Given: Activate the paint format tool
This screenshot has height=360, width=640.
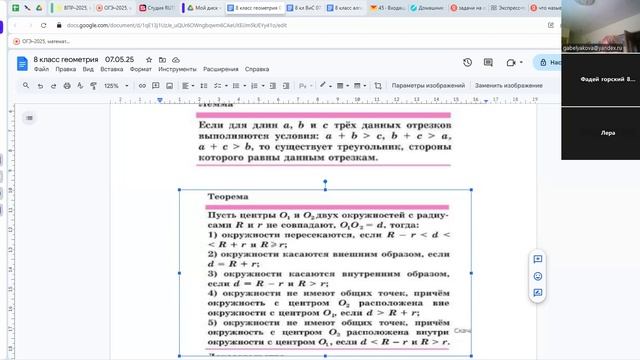Looking at the screenshot, I should pyautogui.click(x=93, y=86).
